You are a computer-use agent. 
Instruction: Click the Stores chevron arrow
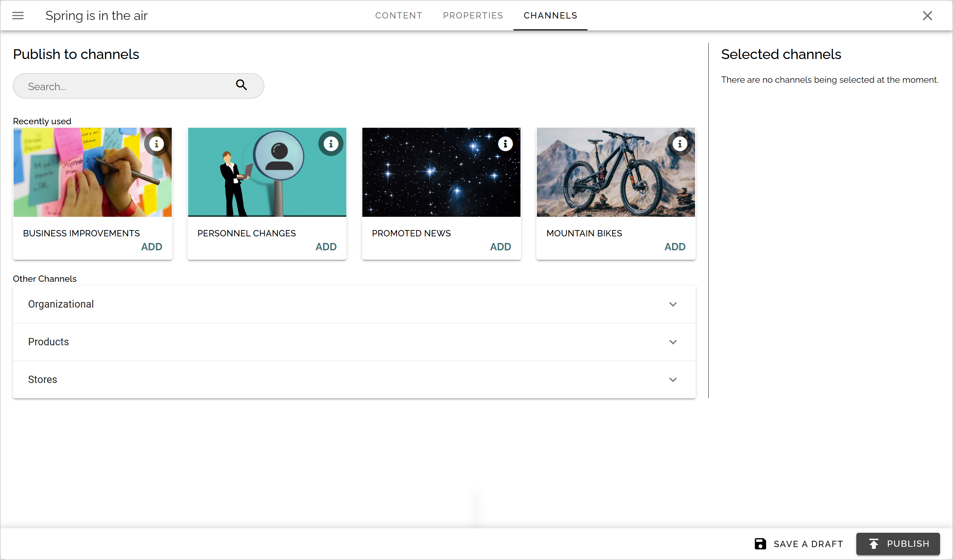(x=673, y=379)
